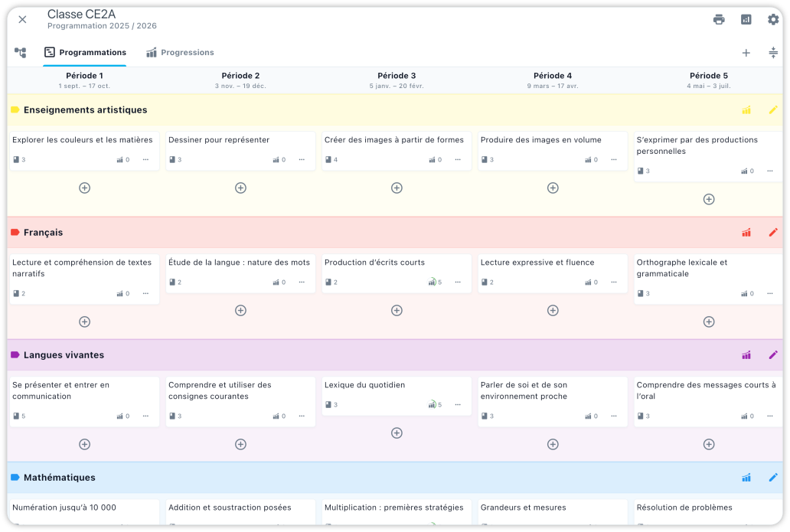The height and width of the screenshot is (532, 790).
Task: Edit Mathématiques with the blue pencil icon
Action: pyautogui.click(x=773, y=478)
